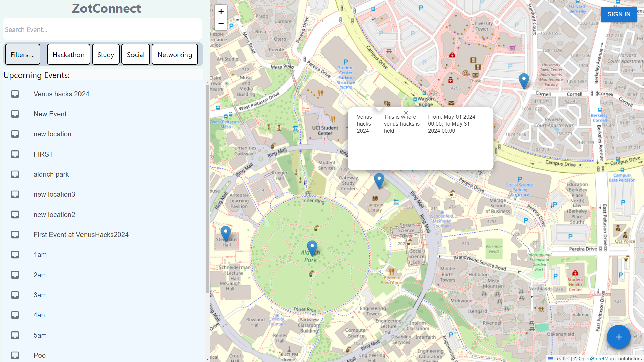Close the Venus hacks popup
This screenshot has height=362, width=644.
click(x=406, y=113)
